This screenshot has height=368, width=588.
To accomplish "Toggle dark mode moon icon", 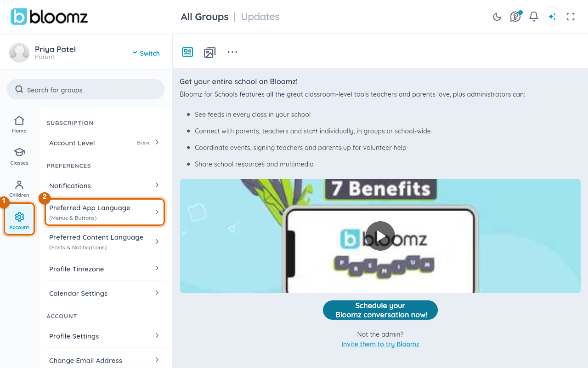I will (x=497, y=17).
